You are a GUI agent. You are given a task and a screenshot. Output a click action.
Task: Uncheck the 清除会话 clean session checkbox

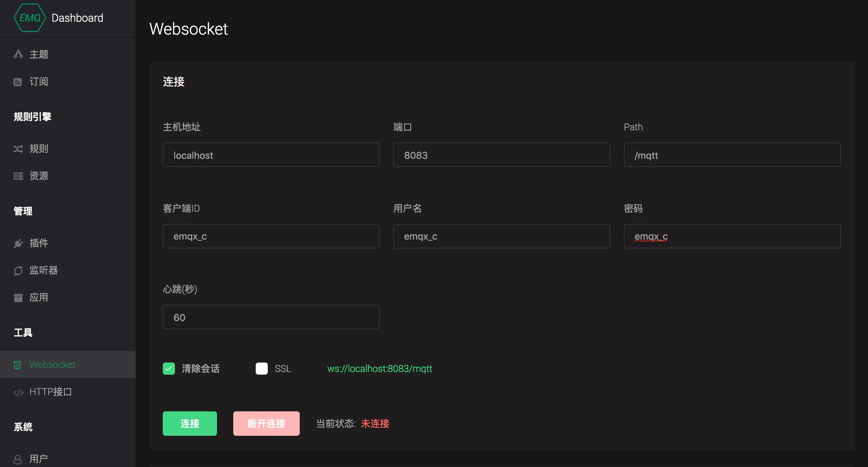click(169, 369)
